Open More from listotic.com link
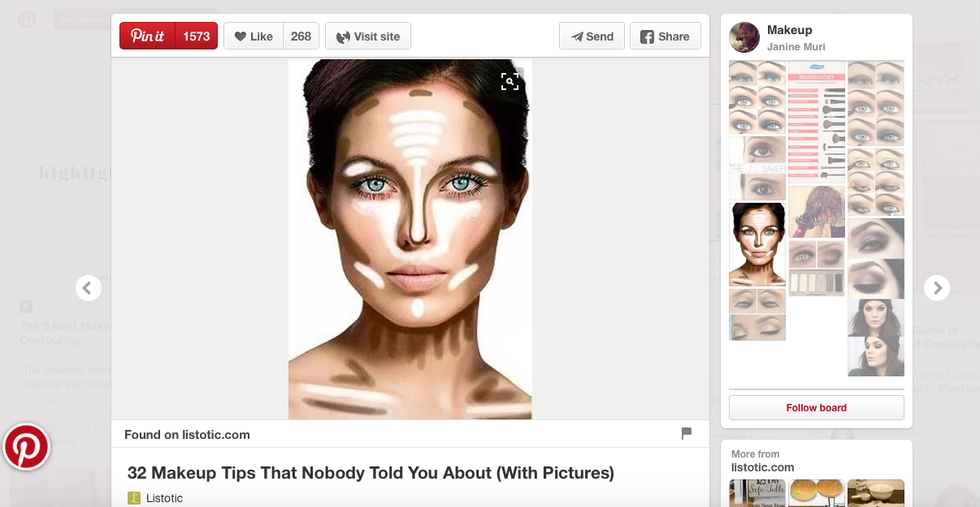980x507 pixels. pyautogui.click(x=763, y=467)
